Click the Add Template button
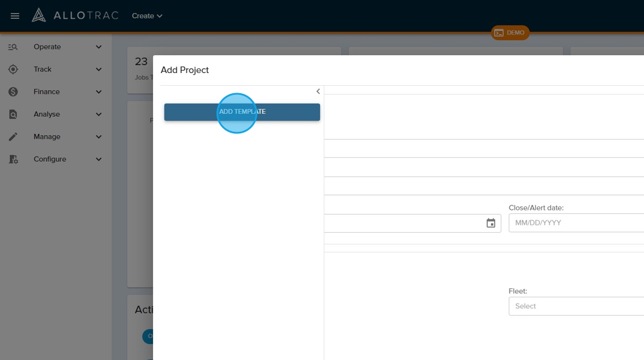The width and height of the screenshot is (644, 360). point(242,112)
